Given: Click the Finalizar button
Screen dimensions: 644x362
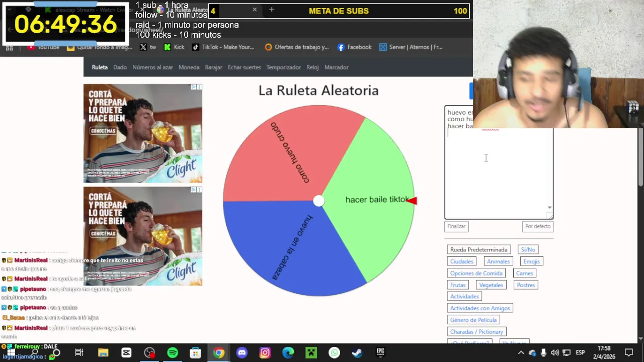Looking at the screenshot, I should pos(457,226).
